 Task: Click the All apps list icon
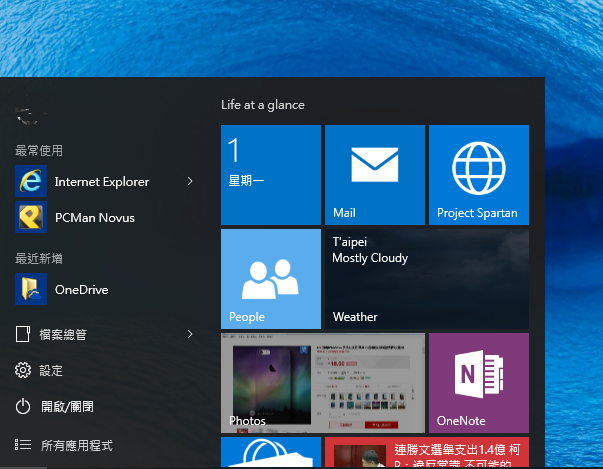tap(23, 445)
